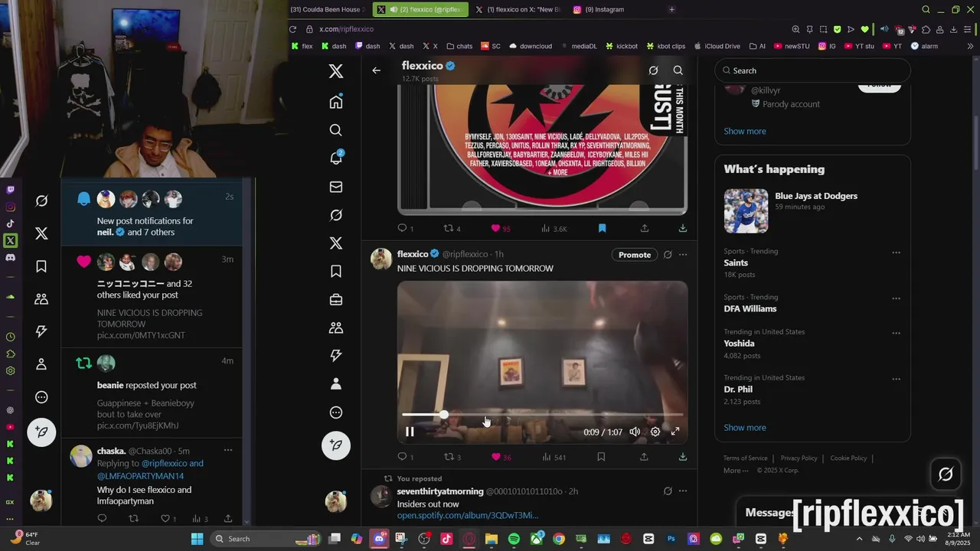This screenshot has height=551, width=980.
Task: Mute the video volume
Action: coord(635,432)
